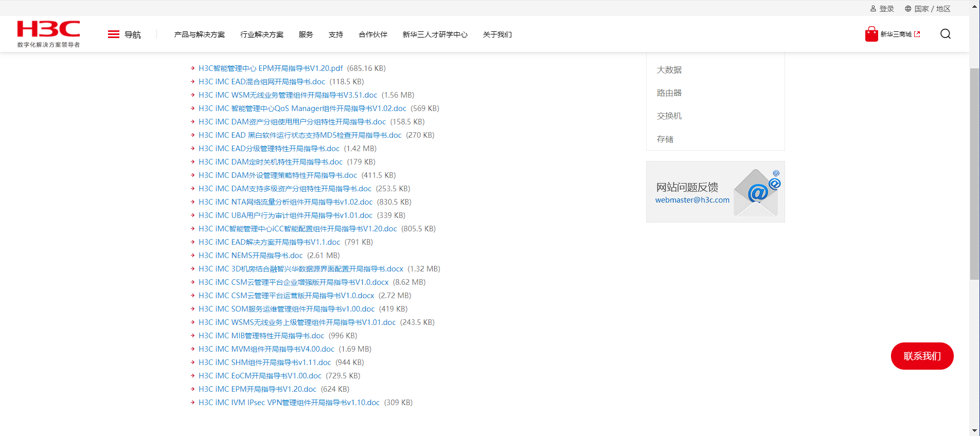Download EAD分级管理特性开局指导书.doc
Screen dimensions: 980x436
[269, 149]
